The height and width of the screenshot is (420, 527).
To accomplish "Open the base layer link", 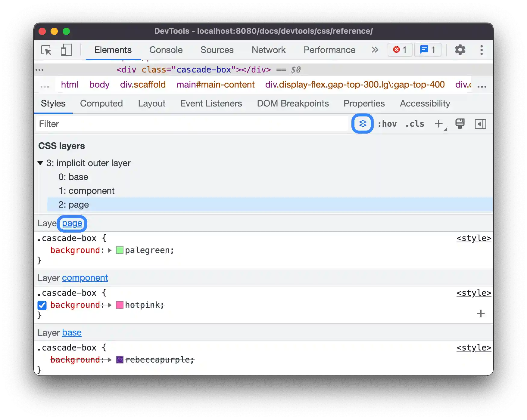I will click(72, 332).
